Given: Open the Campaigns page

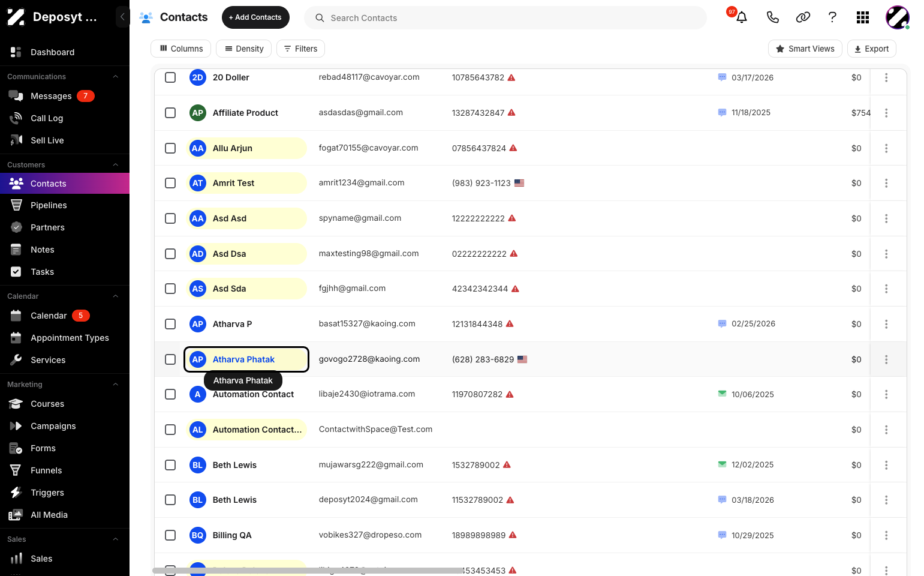Looking at the screenshot, I should 65,426.
